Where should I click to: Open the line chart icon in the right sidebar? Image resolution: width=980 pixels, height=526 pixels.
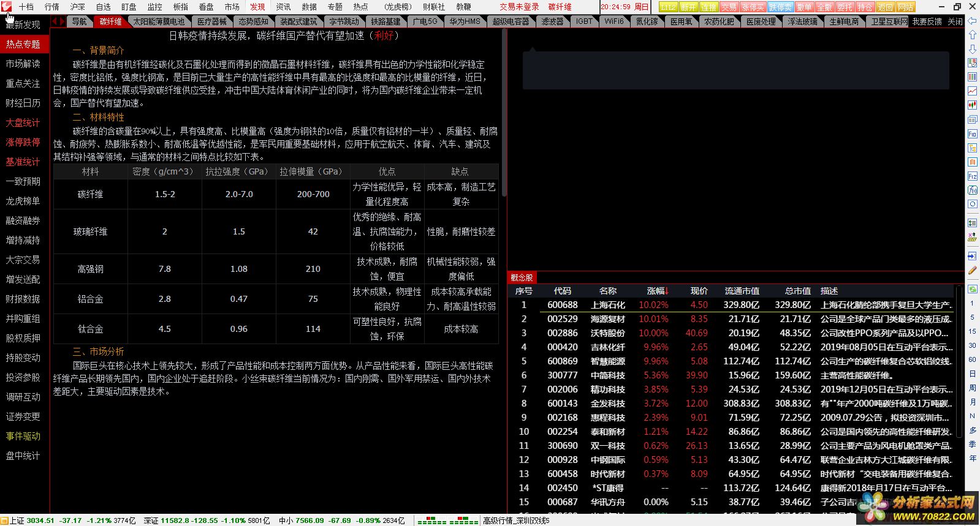(x=972, y=91)
